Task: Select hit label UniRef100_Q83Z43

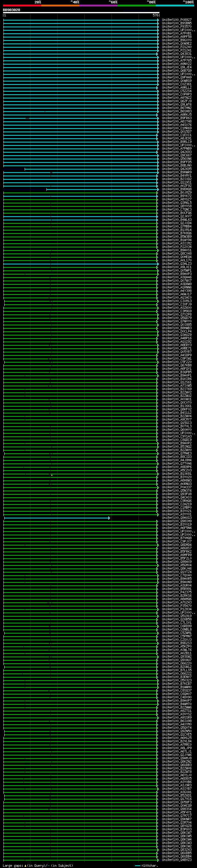Action: point(176,850)
